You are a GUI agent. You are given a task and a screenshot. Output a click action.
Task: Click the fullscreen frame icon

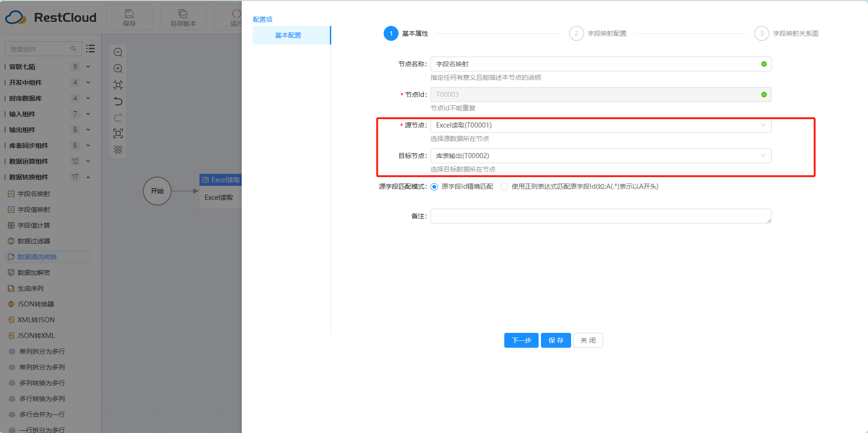pos(118,134)
